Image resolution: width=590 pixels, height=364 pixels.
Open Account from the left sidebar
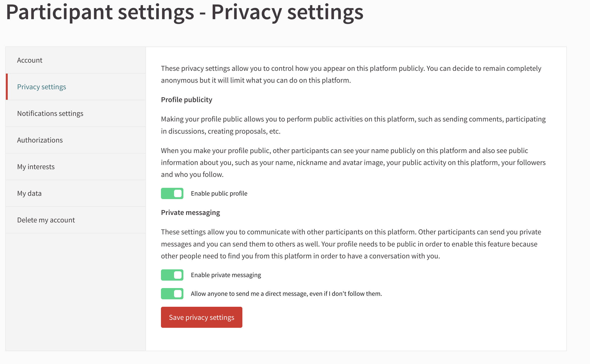click(29, 60)
